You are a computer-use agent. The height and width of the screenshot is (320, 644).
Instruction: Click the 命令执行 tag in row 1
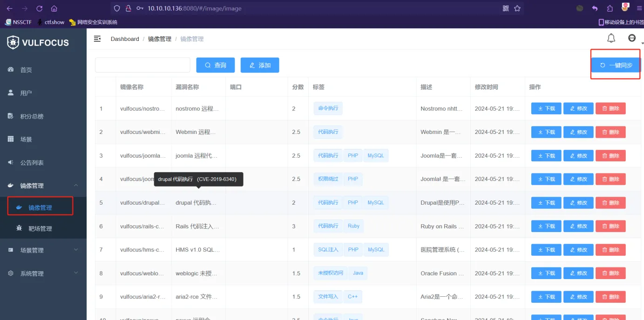point(328,108)
